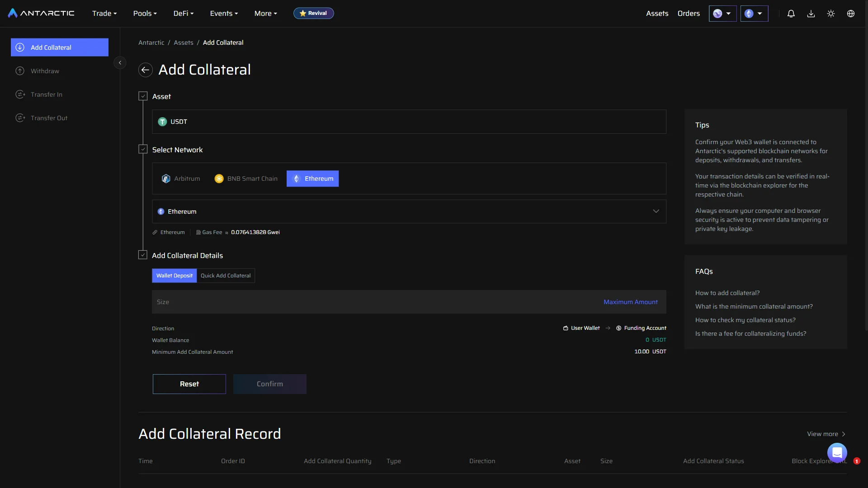Open the live chat support bubble
The width and height of the screenshot is (868, 488).
click(837, 452)
